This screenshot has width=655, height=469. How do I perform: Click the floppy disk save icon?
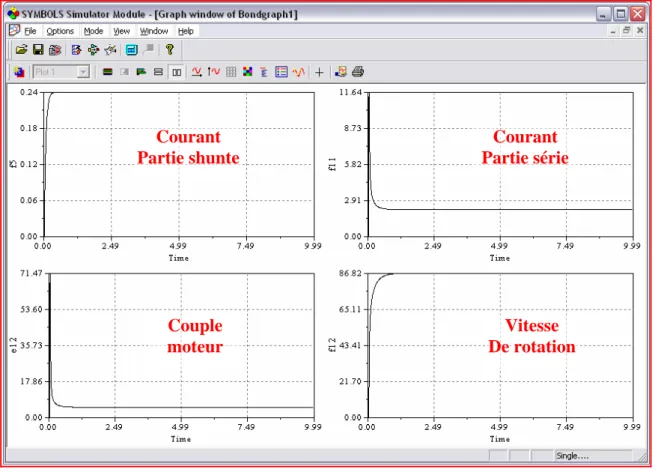38,50
